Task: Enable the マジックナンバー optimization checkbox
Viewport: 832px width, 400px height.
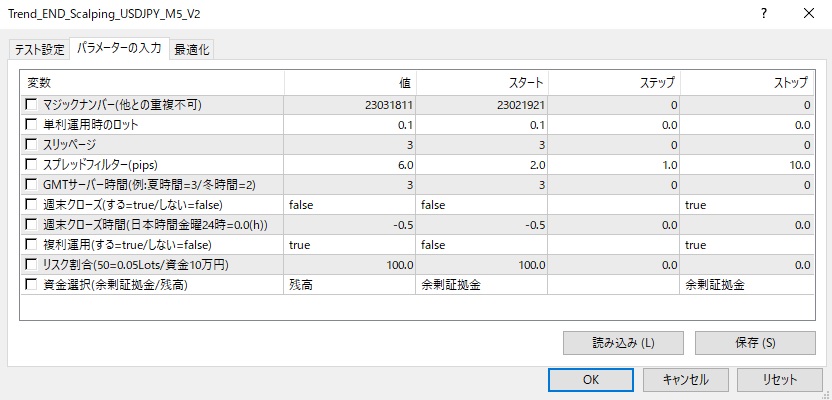Action: (33, 105)
